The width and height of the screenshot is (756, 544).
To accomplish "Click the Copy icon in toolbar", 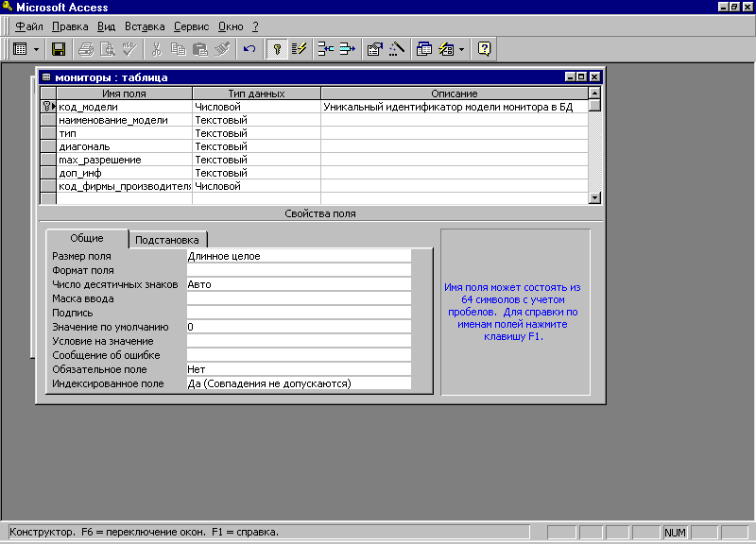I will click(179, 49).
